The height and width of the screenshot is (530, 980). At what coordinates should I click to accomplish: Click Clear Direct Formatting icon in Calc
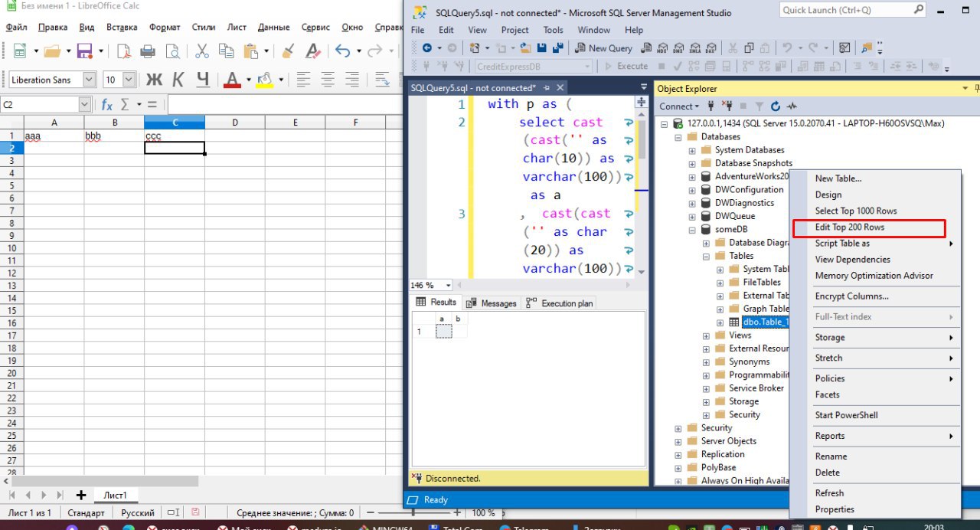[x=312, y=51]
